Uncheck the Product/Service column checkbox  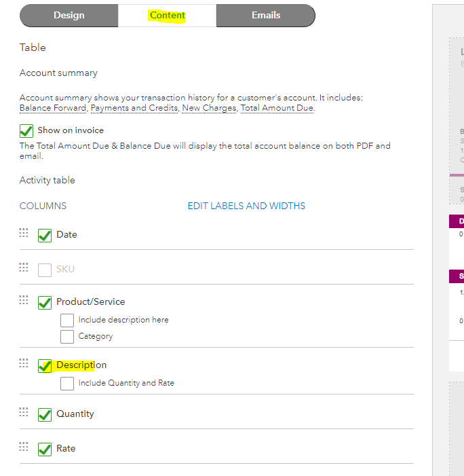[45, 303]
